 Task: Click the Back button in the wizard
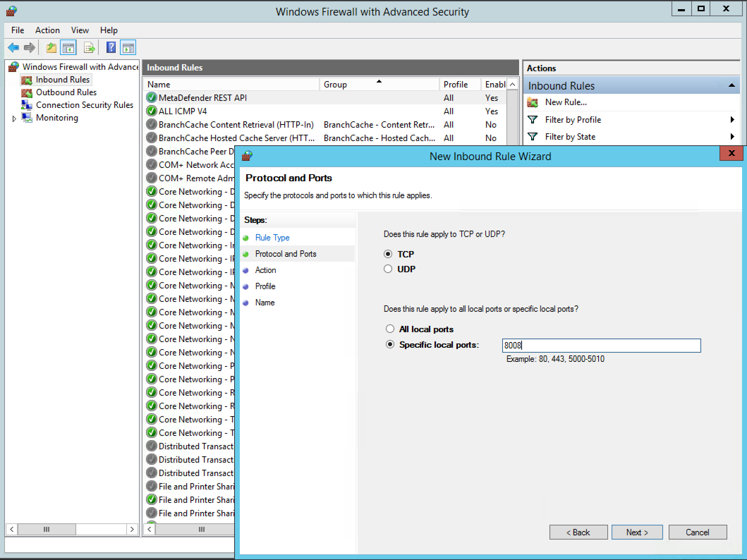[x=578, y=532]
